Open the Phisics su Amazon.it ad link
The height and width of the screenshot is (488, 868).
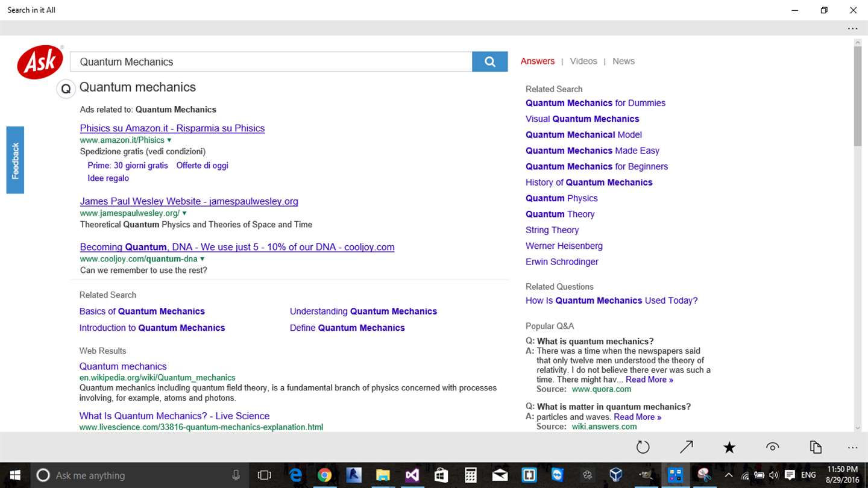point(172,128)
